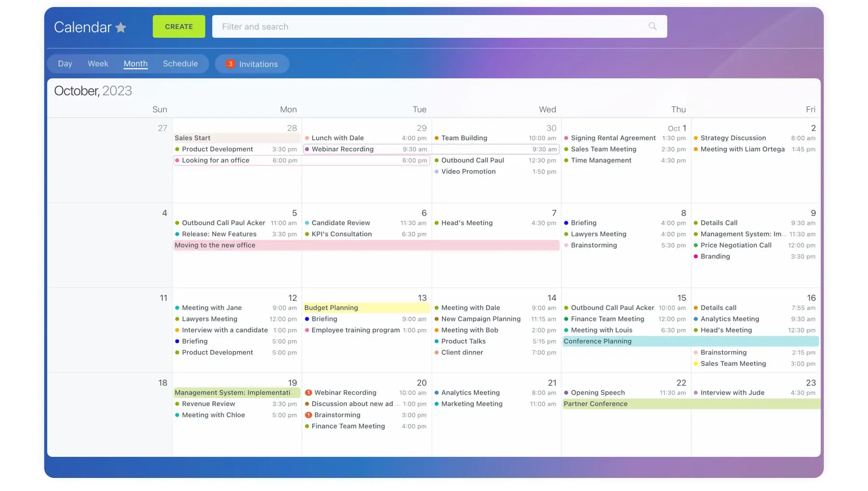The height and width of the screenshot is (491, 868).
Task: Open the Invitations list
Action: [x=258, y=64]
